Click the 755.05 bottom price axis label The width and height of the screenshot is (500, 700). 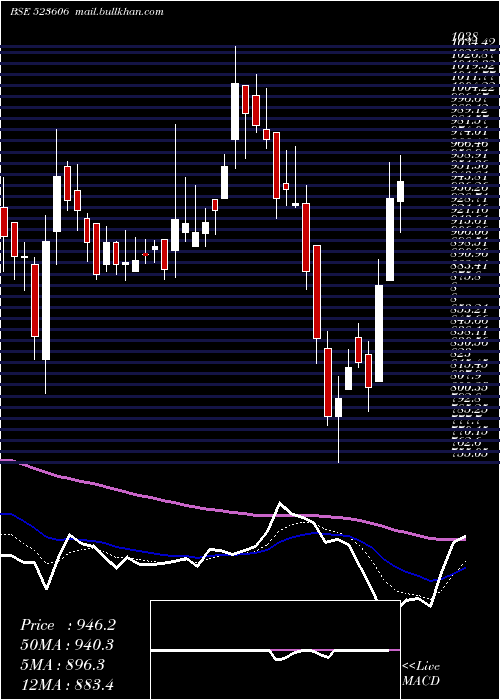471,454
